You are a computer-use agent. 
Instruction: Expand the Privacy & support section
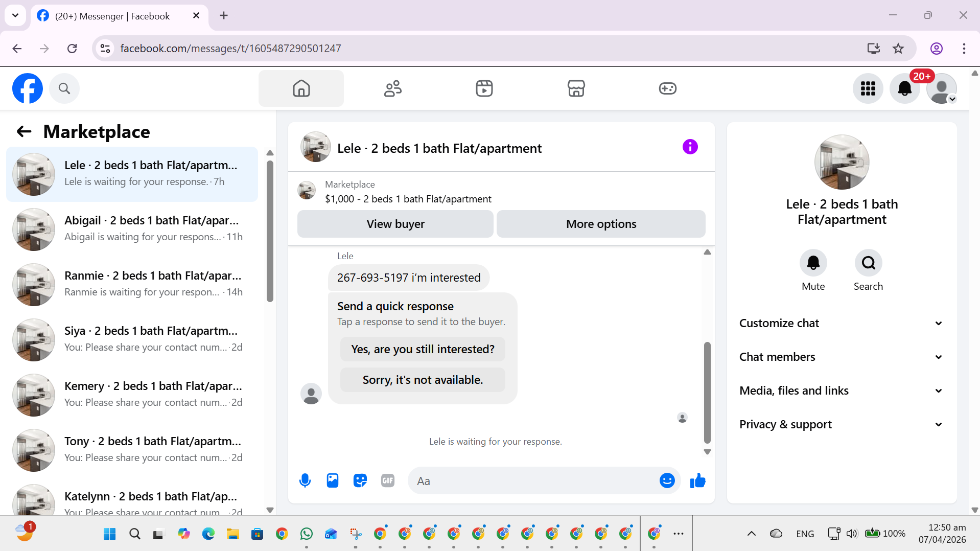click(841, 424)
